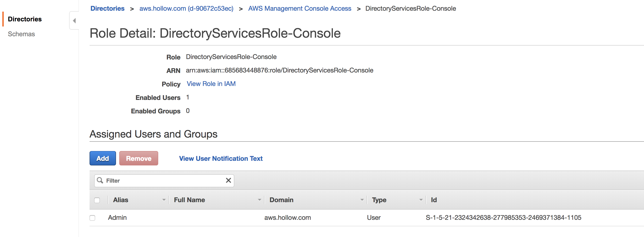Click the Id column header
644x237 pixels.
click(434, 200)
